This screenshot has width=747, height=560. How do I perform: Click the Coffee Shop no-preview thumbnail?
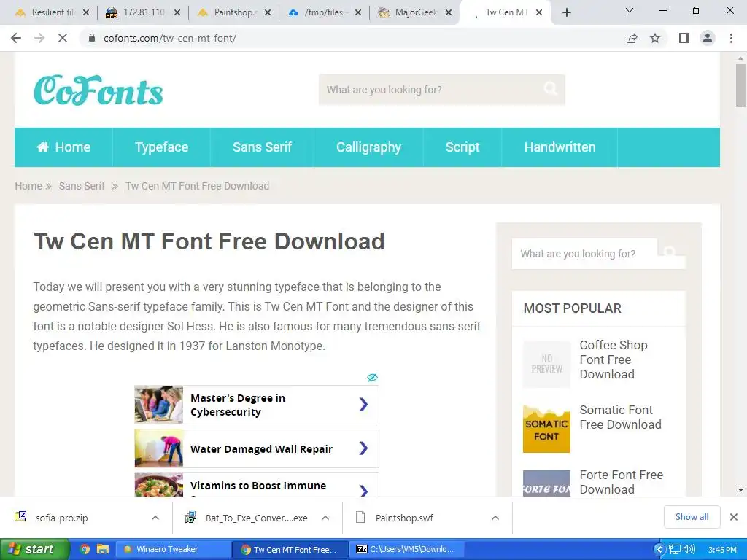coord(546,365)
